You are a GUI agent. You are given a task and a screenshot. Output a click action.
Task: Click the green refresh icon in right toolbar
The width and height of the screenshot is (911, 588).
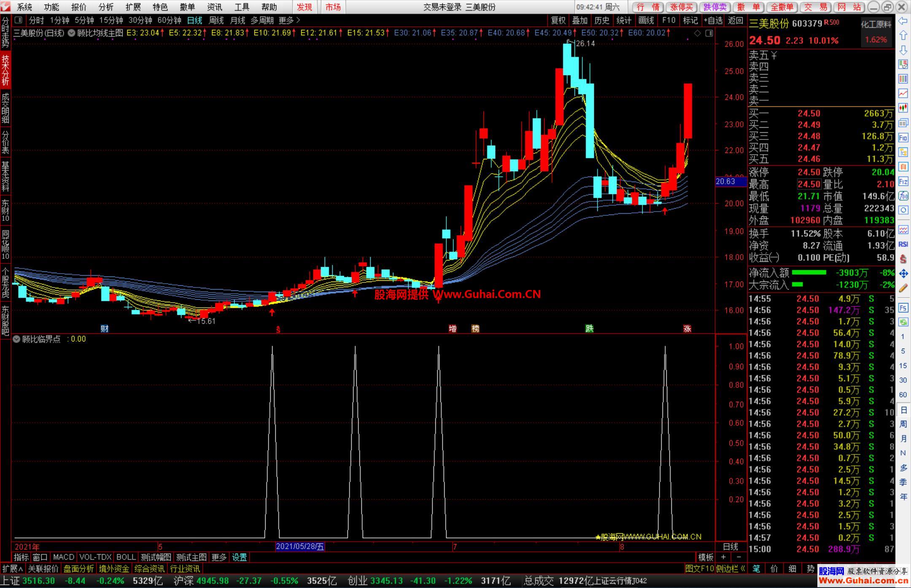pyautogui.click(x=903, y=322)
